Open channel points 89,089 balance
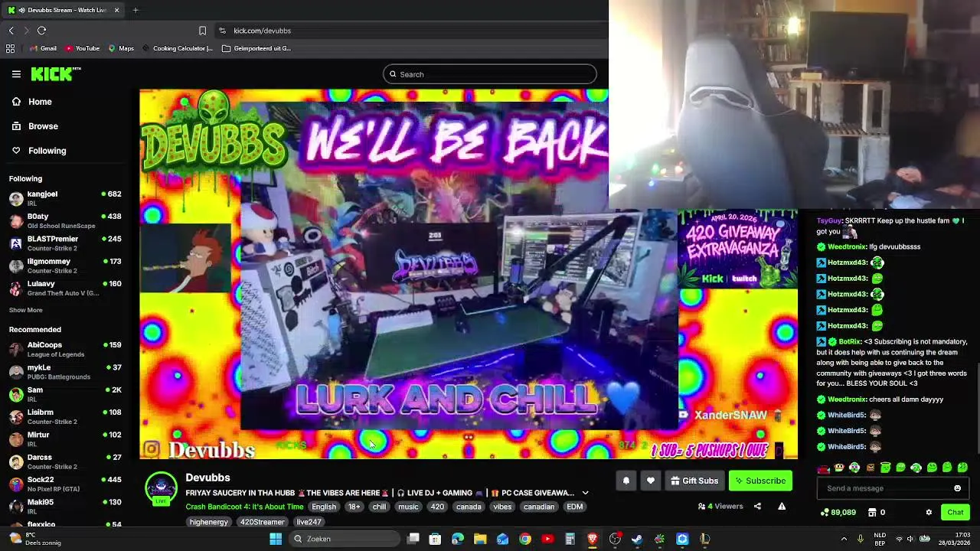The image size is (980, 551). [838, 512]
